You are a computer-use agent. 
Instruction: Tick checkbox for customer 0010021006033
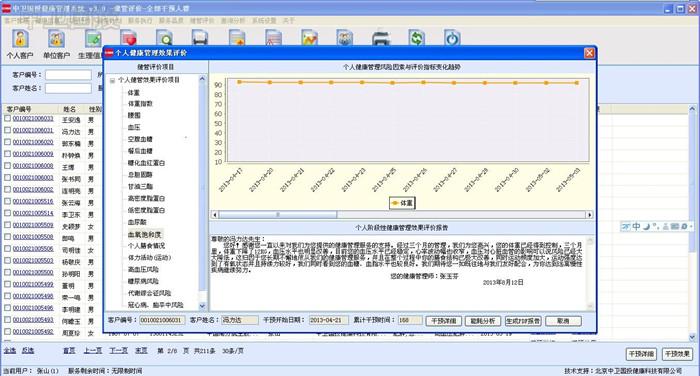coord(8,119)
